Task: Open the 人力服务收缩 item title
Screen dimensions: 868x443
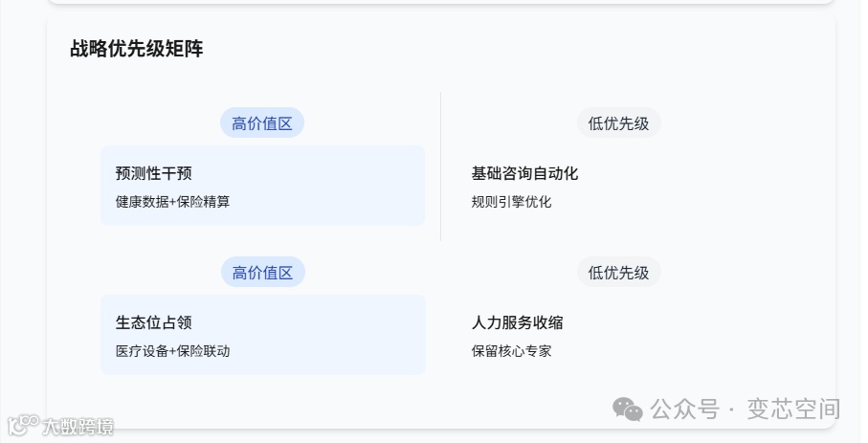Action: [x=517, y=322]
